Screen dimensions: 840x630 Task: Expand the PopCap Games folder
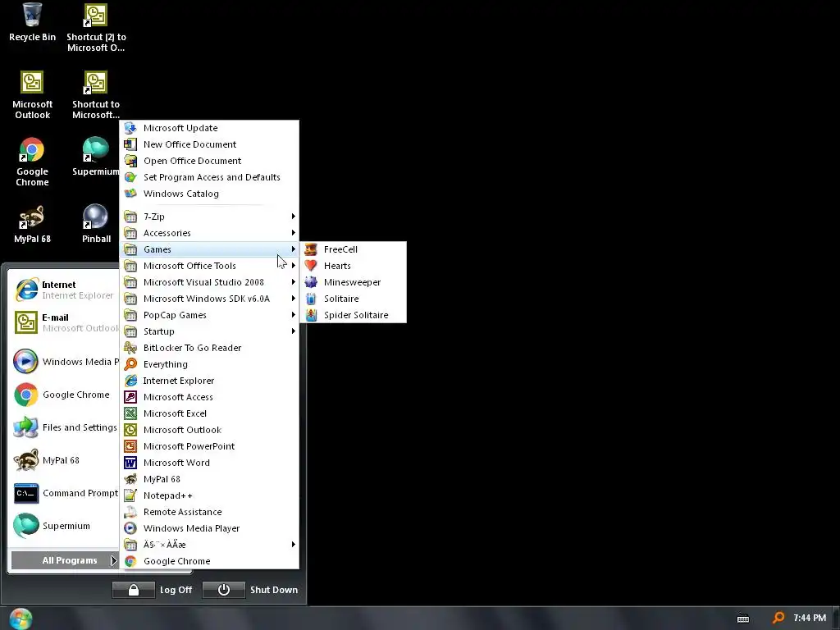209,315
